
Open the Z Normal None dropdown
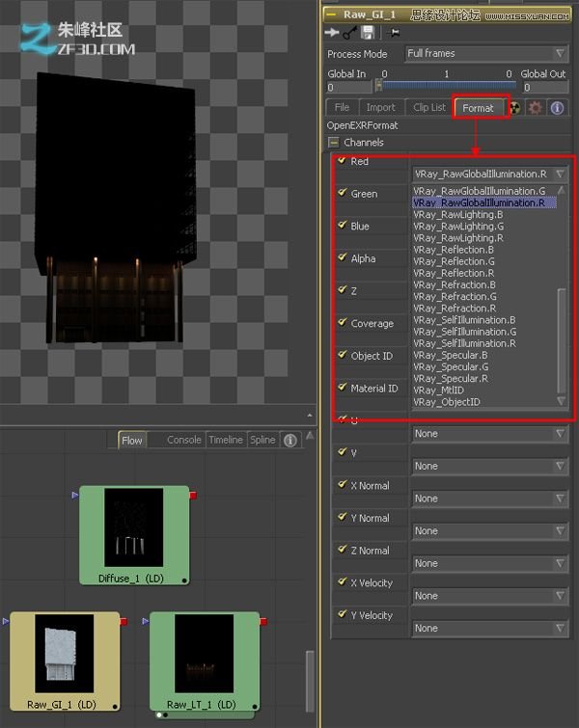(490, 564)
